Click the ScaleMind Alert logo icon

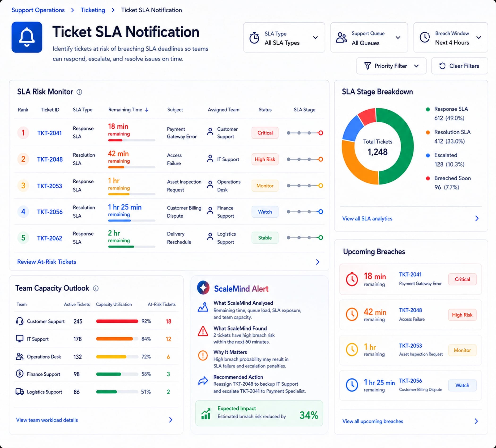point(203,288)
